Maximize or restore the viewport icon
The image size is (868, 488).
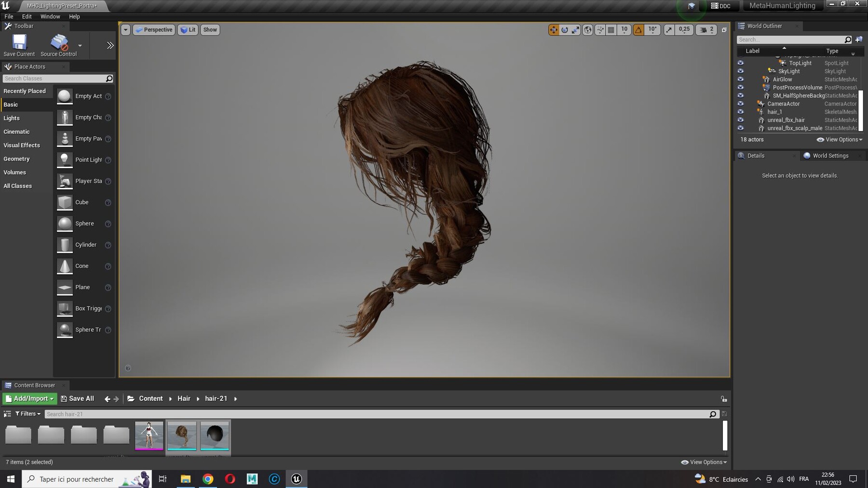pos(724,30)
